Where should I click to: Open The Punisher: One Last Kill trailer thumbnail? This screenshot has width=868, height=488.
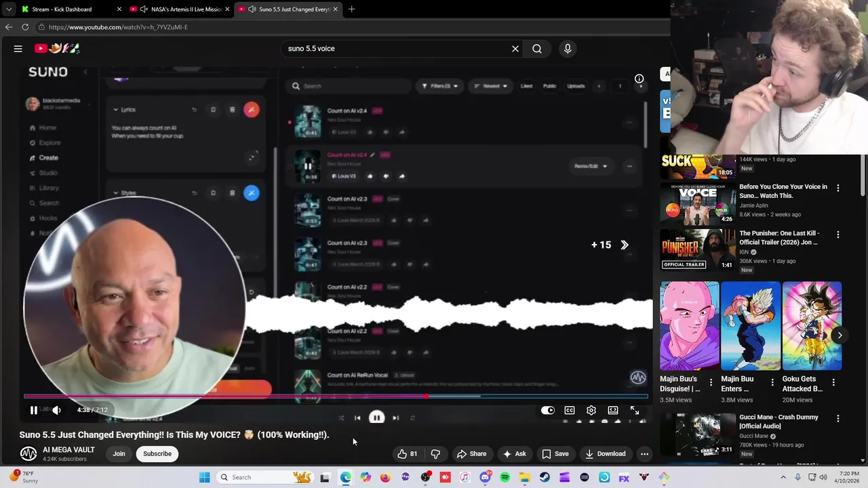698,249
